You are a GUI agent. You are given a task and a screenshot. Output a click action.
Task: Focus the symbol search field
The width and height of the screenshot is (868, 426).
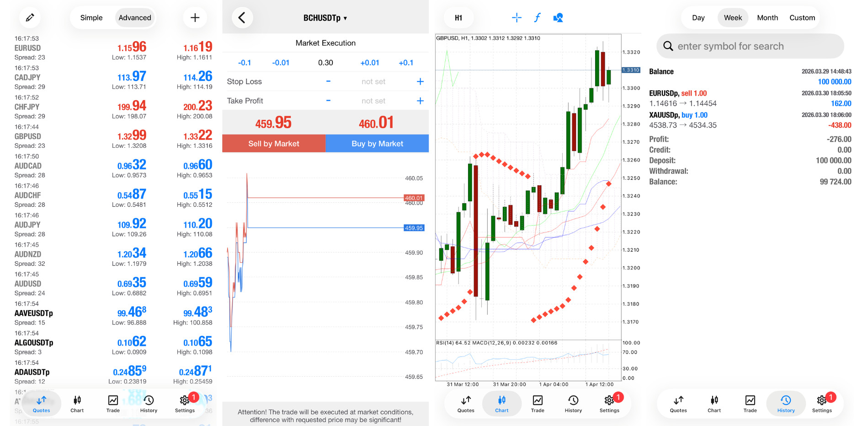pos(750,46)
